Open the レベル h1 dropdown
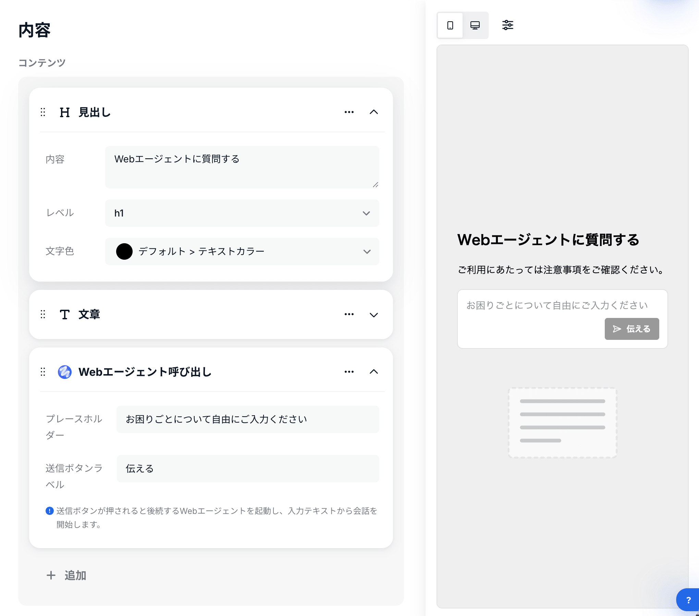 click(242, 213)
